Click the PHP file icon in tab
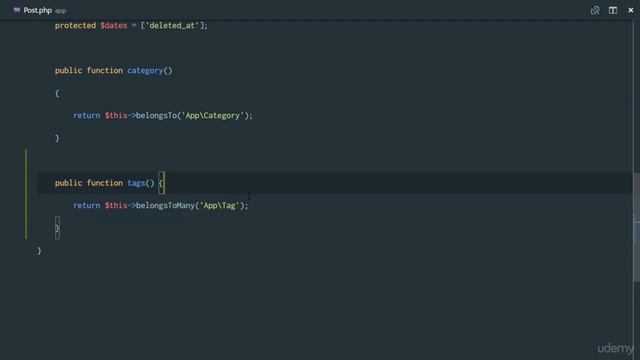This screenshot has width=640, height=360. point(16,10)
